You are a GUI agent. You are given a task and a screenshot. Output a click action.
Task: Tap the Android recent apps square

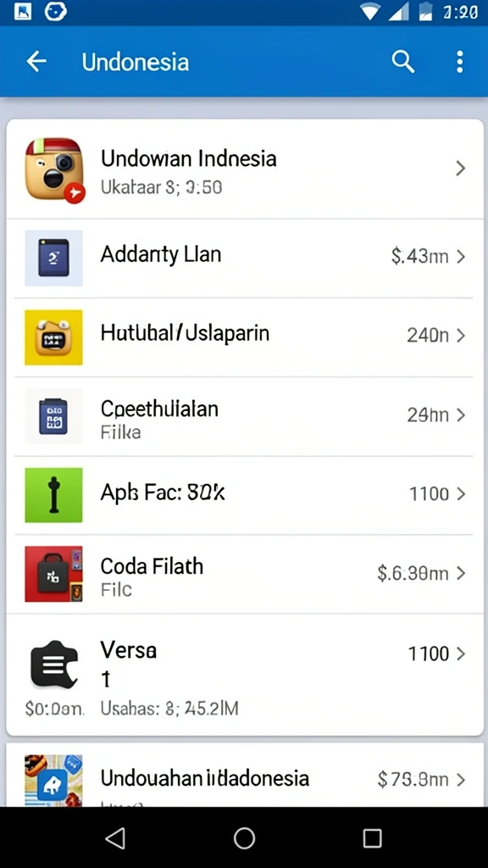tap(373, 838)
